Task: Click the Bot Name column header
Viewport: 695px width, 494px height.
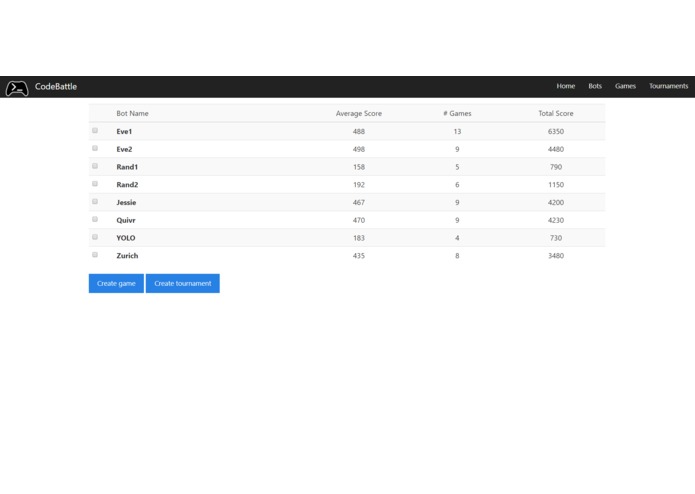Action: pos(132,113)
